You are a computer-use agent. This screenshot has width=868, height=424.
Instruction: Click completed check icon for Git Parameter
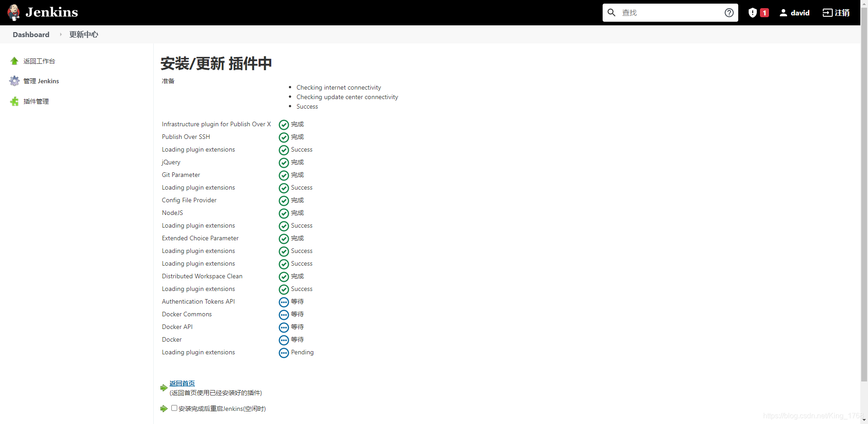(x=284, y=175)
